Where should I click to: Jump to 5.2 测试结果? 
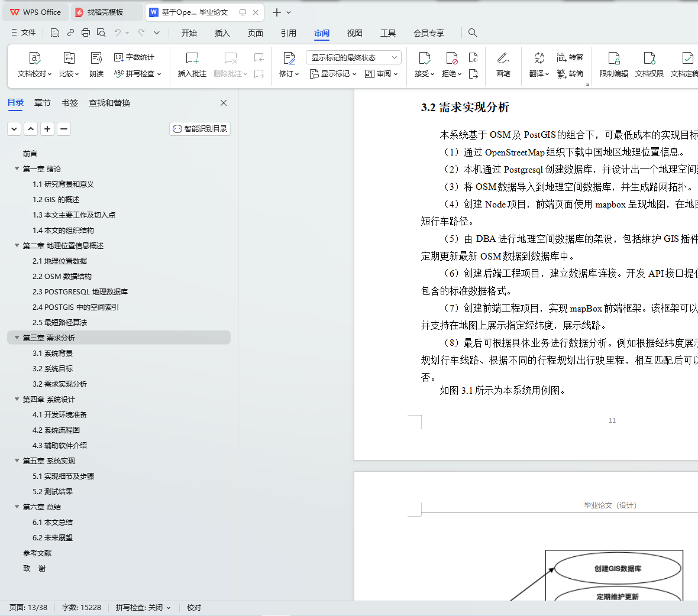(53, 491)
